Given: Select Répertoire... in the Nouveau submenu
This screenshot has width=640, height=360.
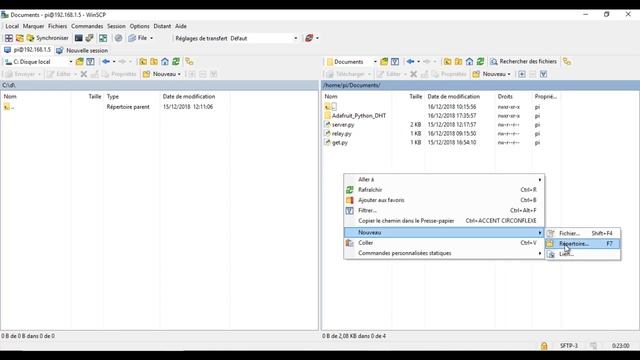Looking at the screenshot, I should pos(583,244).
